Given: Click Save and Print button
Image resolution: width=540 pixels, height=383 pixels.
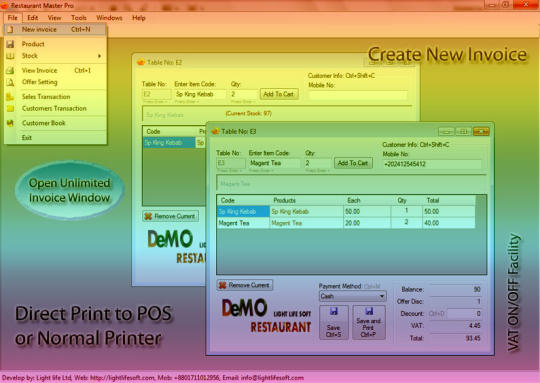Looking at the screenshot, I should click(369, 322).
